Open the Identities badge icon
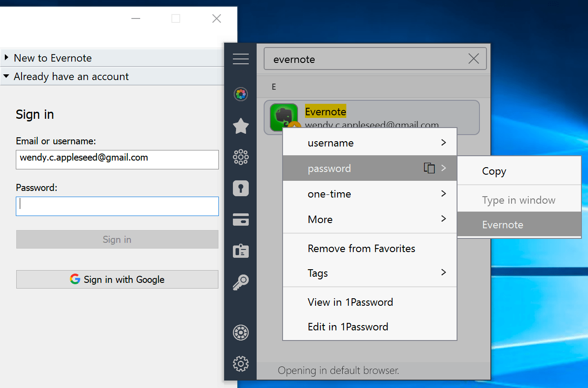 coord(240,251)
